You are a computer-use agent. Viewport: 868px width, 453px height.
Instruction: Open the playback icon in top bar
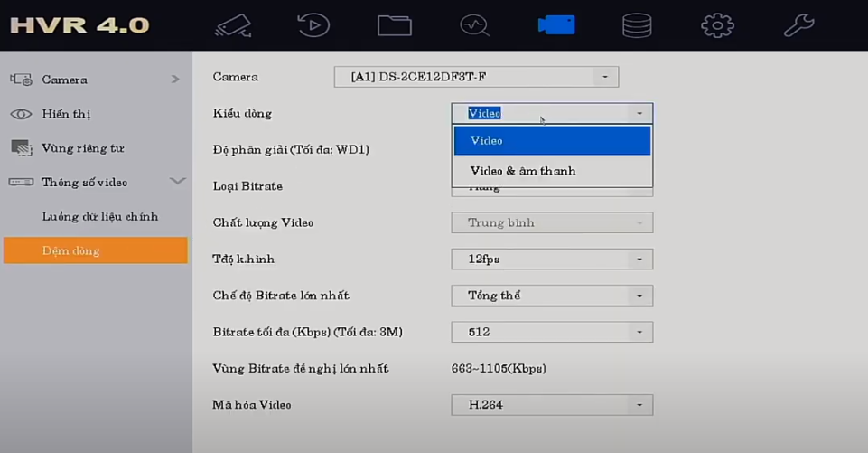[313, 24]
